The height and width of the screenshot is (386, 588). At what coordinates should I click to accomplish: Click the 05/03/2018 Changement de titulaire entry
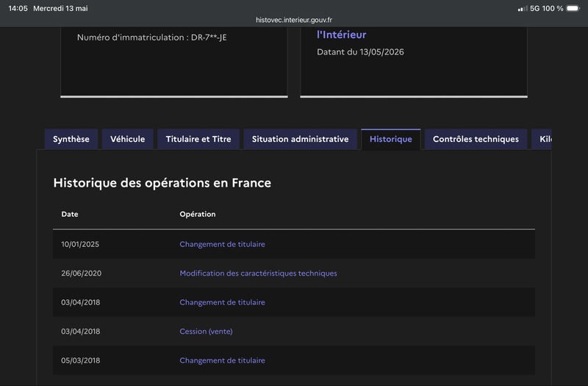(222, 360)
